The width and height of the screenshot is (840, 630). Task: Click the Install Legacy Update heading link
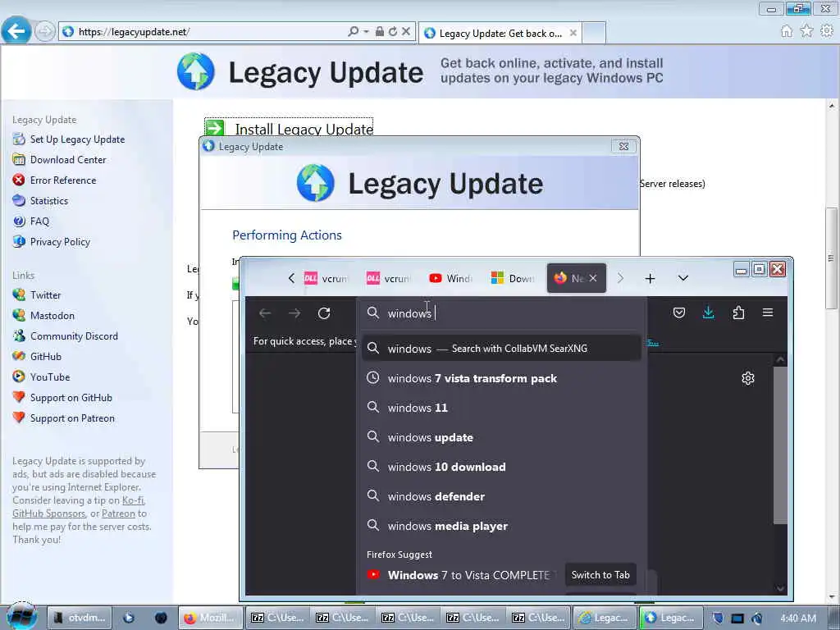[304, 129]
